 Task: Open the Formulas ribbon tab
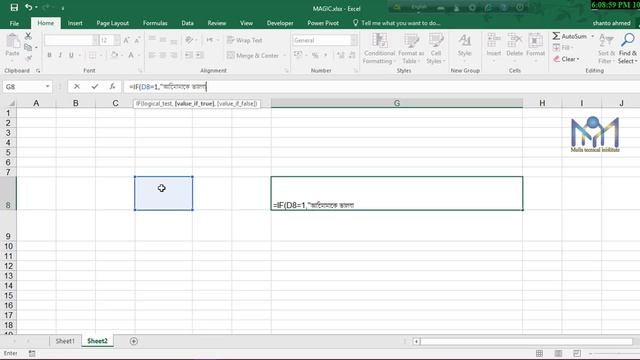click(155, 23)
